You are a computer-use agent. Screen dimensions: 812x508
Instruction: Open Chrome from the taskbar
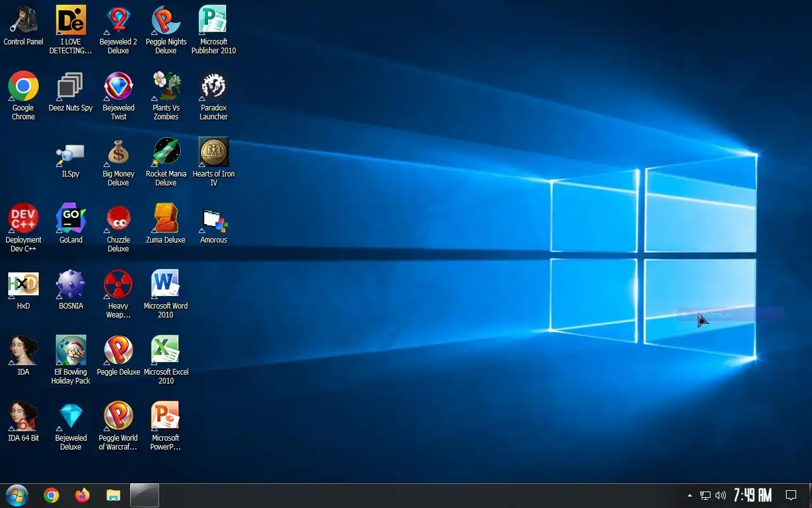[51, 495]
